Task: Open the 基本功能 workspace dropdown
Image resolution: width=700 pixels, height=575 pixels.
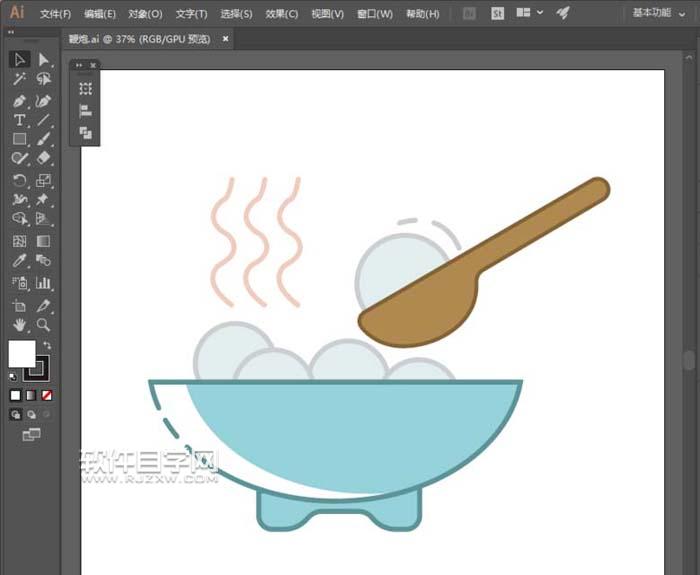Action: (x=658, y=13)
